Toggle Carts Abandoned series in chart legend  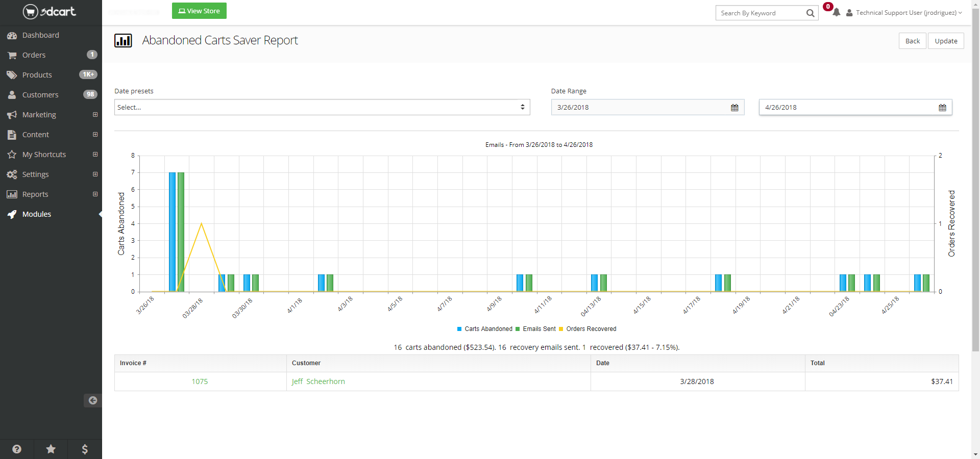[484, 329]
